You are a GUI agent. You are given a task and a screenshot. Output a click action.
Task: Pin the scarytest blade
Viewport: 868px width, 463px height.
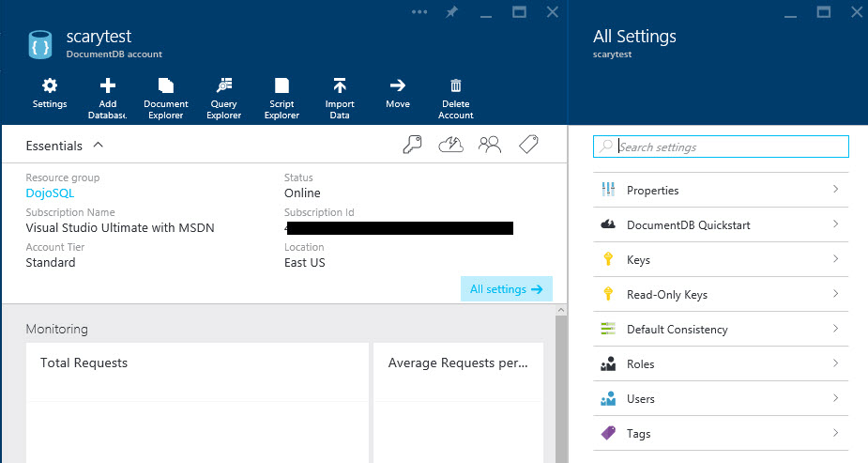pos(451,12)
